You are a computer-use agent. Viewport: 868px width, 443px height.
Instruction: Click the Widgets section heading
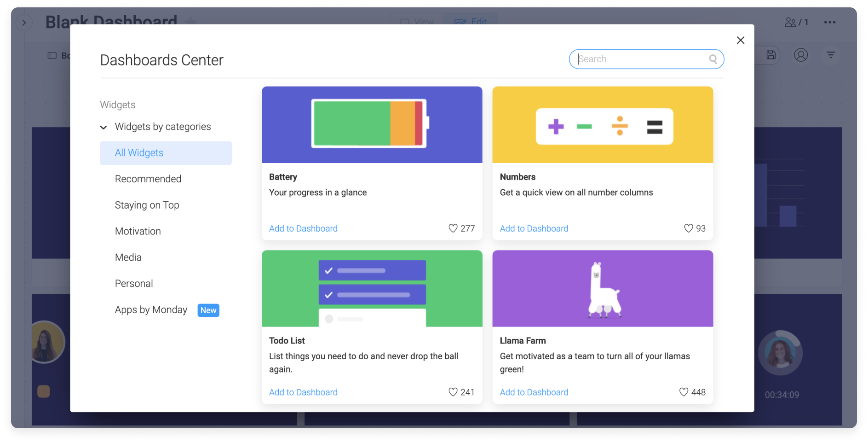click(118, 105)
